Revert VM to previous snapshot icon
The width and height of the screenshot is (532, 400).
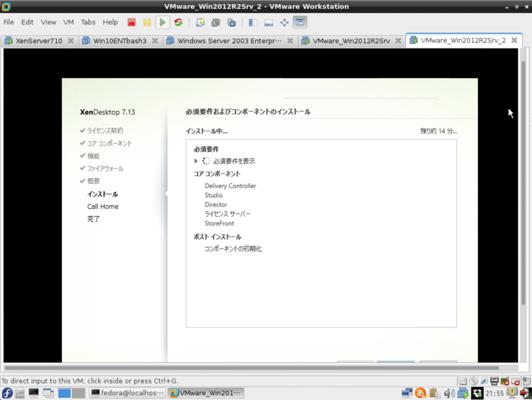(x=216, y=22)
